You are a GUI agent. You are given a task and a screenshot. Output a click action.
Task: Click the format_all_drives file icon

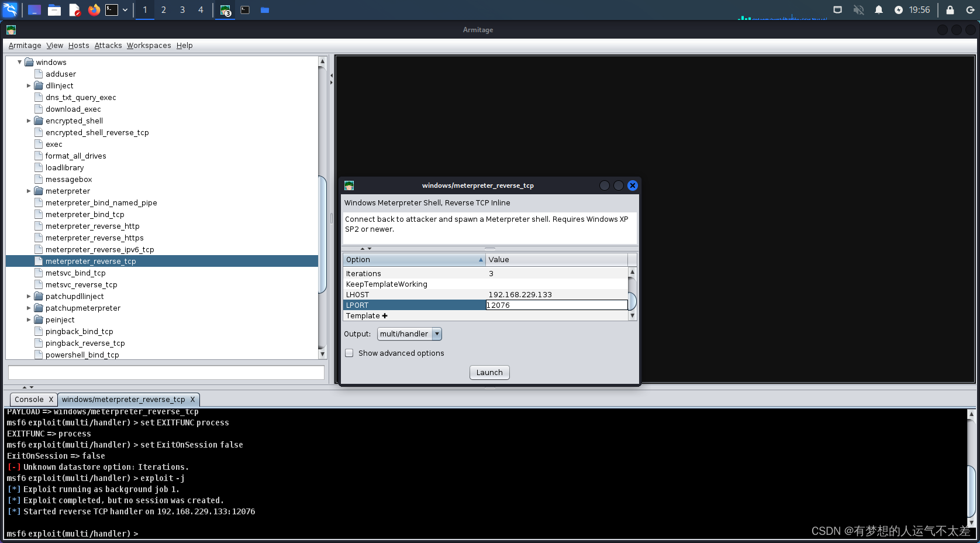(39, 156)
